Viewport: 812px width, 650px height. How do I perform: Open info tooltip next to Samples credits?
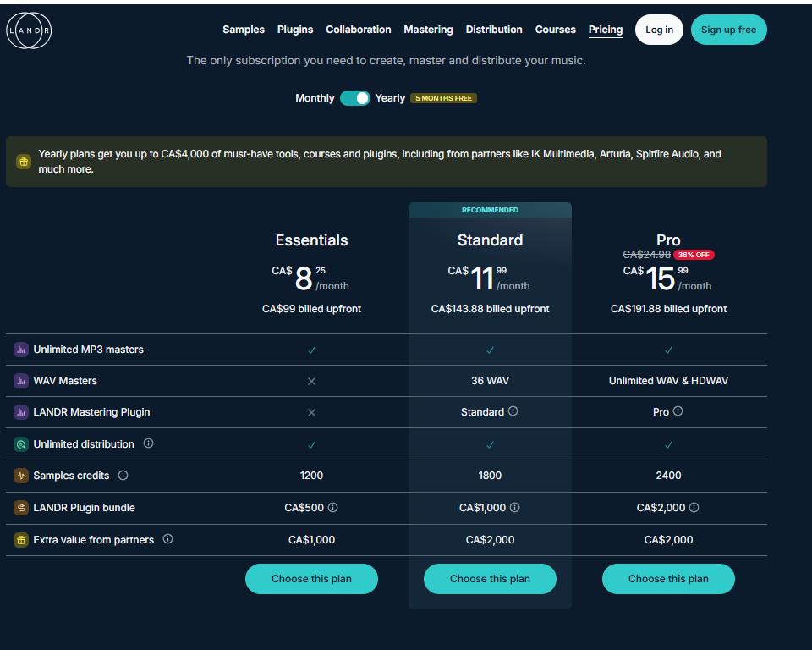pos(123,475)
